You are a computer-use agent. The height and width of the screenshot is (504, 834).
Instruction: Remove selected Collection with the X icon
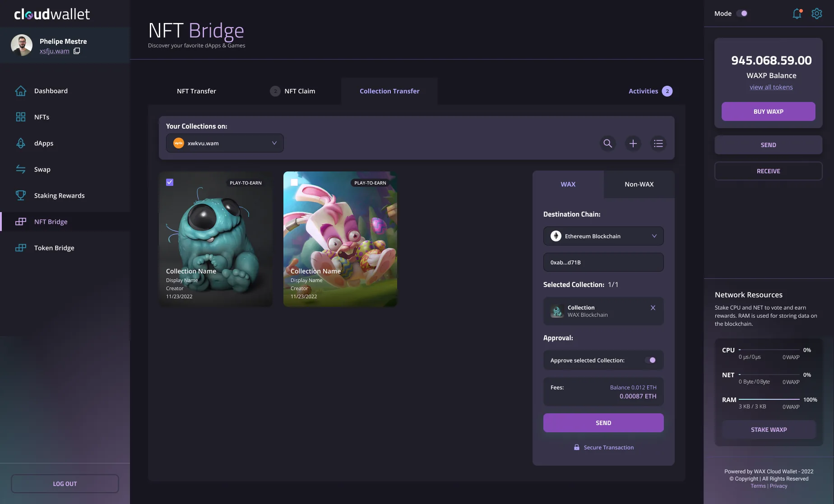tap(653, 308)
